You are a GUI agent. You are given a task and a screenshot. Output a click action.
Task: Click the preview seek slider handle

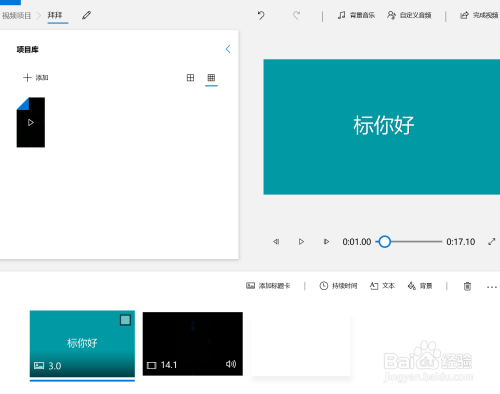[385, 242]
